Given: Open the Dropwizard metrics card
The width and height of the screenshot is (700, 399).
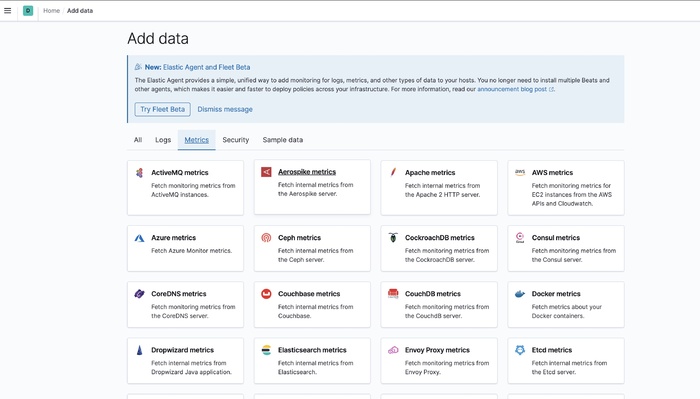Looking at the screenshot, I should [x=185, y=361].
